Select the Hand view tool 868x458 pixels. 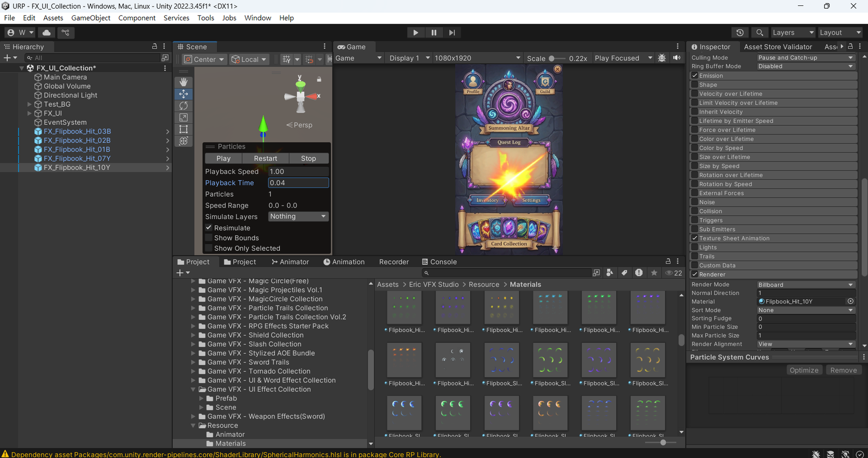184,82
